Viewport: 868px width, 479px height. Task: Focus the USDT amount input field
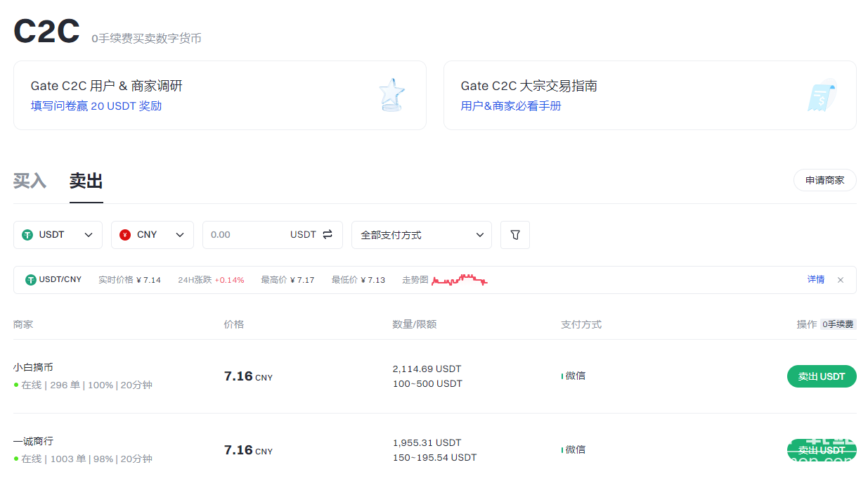point(246,235)
